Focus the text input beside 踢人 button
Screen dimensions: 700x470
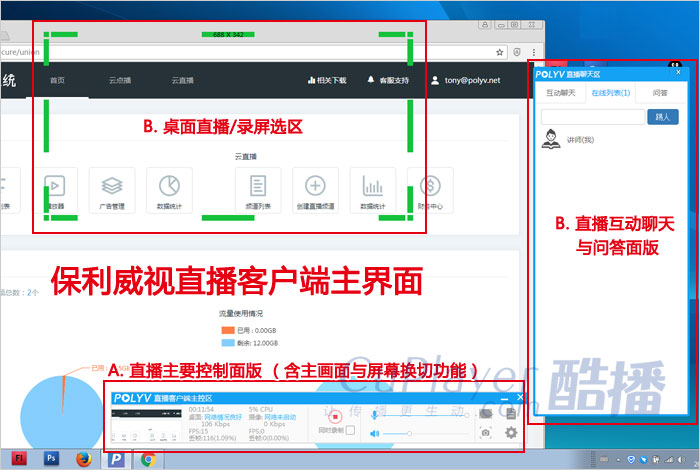pos(593,117)
